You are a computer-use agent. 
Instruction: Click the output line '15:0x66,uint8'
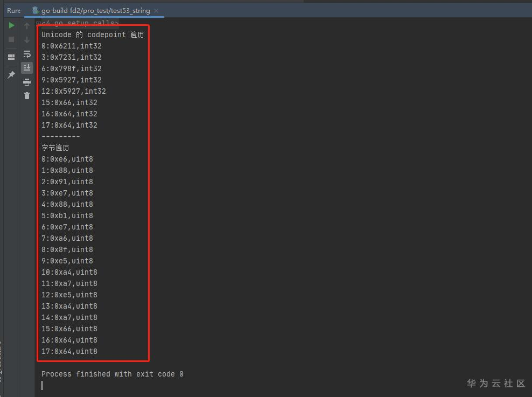(x=69, y=329)
